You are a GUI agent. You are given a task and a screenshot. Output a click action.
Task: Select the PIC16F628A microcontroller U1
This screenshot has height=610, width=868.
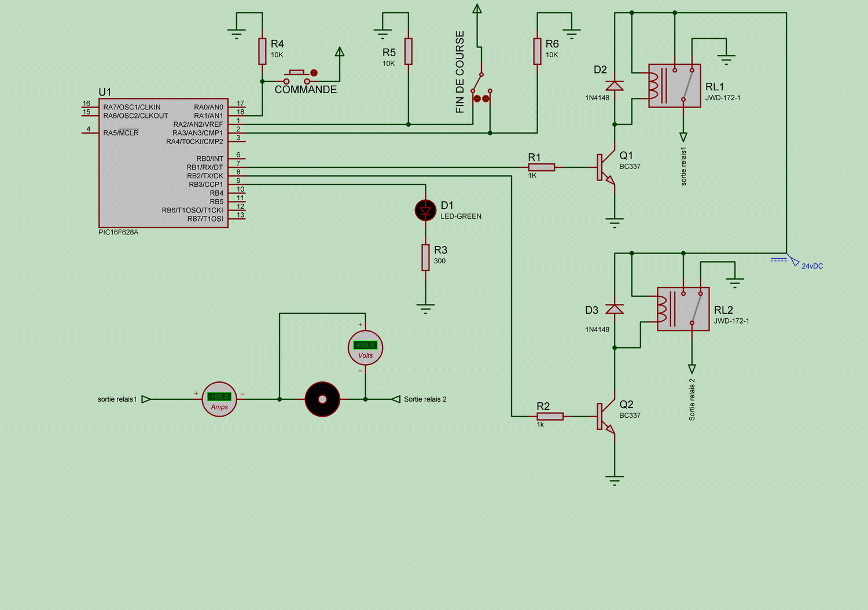[163, 163]
